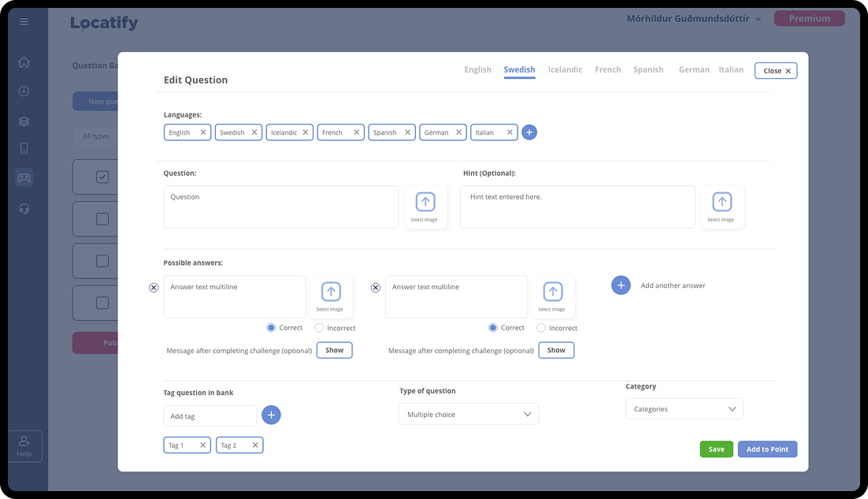Click the Add to Point button

click(x=767, y=449)
